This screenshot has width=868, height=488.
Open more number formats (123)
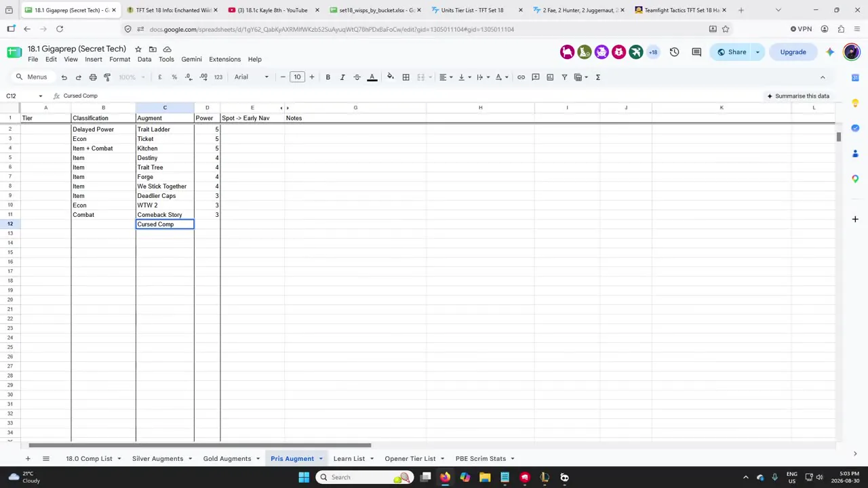218,77
